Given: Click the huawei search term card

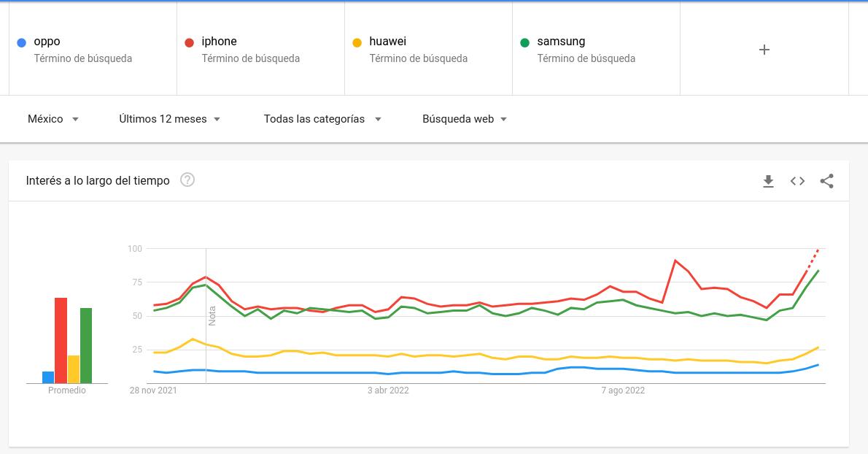Looking at the screenshot, I should (x=428, y=49).
